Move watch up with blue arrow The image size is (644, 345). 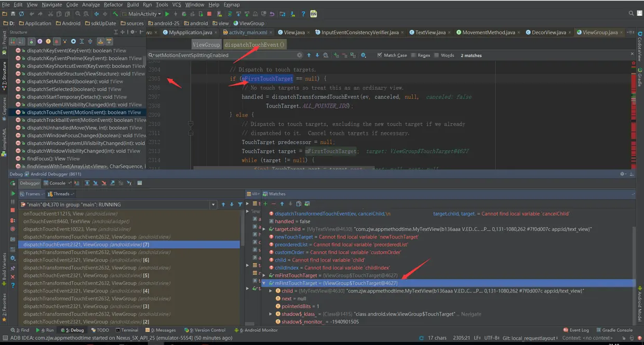(x=282, y=204)
